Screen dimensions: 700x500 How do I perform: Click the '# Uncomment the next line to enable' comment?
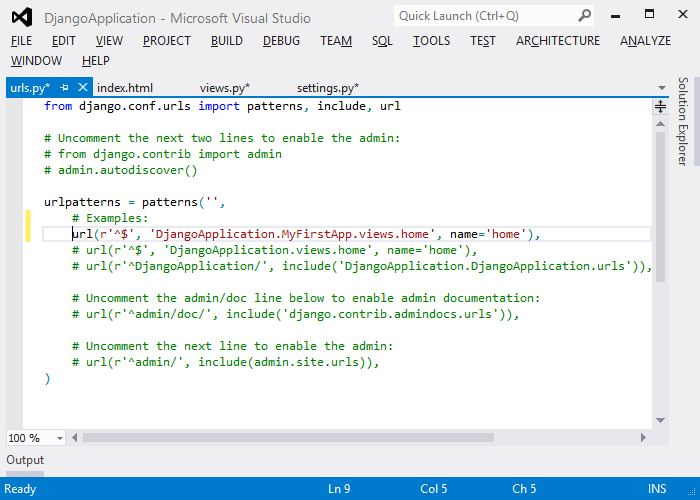click(x=233, y=346)
